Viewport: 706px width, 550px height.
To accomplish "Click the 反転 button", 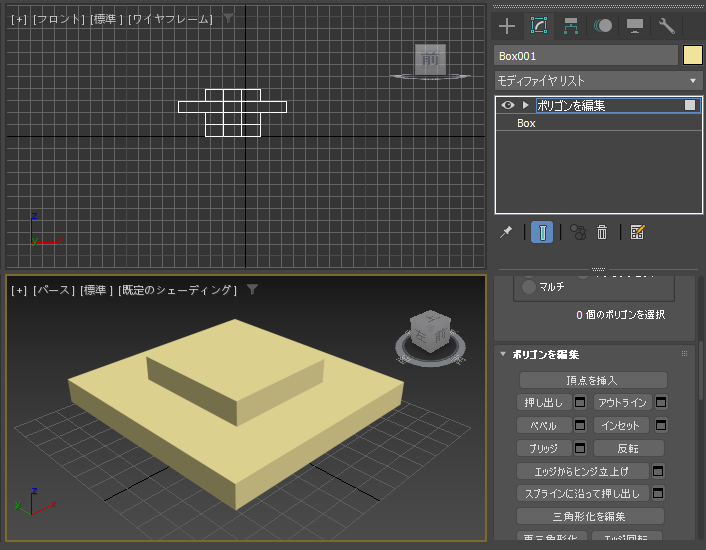I will point(629,448).
